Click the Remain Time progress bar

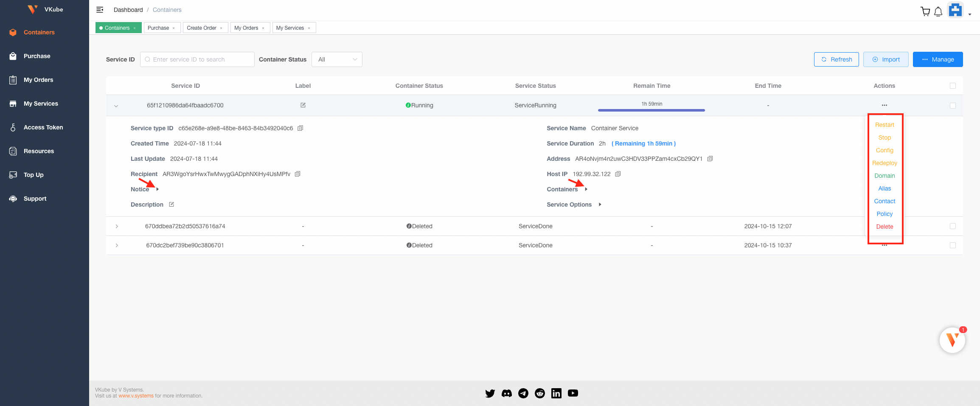coord(651,110)
